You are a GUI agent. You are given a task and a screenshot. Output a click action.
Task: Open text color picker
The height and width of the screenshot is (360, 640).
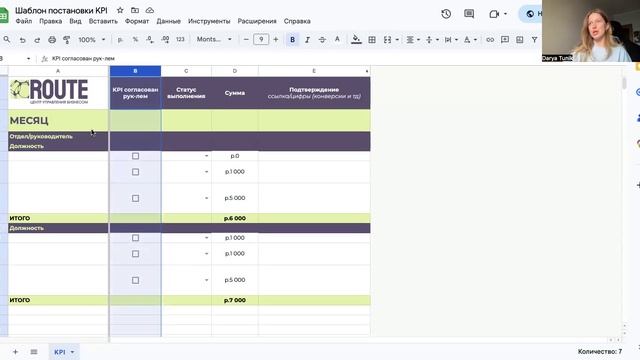(x=337, y=40)
